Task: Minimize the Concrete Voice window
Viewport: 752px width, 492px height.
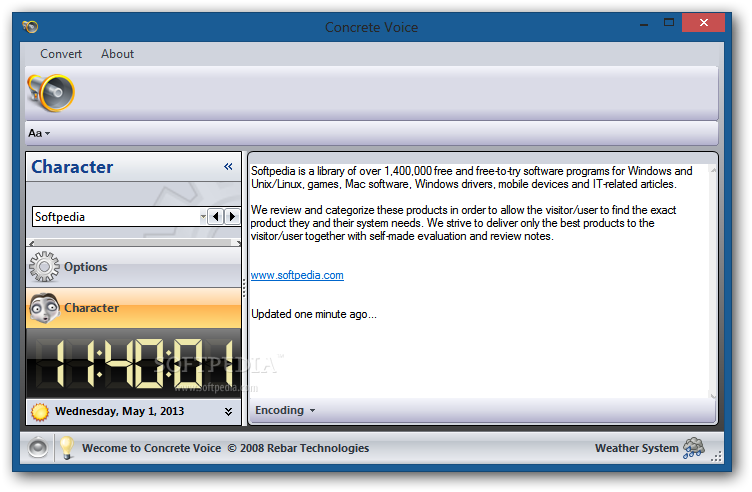Action: pyautogui.click(x=644, y=23)
